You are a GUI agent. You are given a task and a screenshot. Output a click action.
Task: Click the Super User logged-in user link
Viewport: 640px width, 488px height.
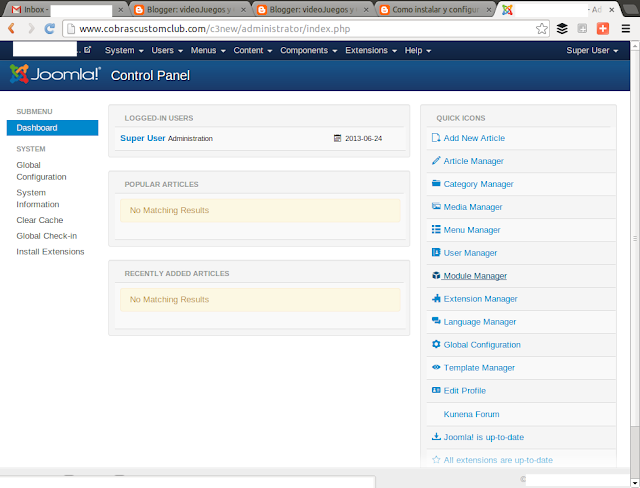click(142, 138)
